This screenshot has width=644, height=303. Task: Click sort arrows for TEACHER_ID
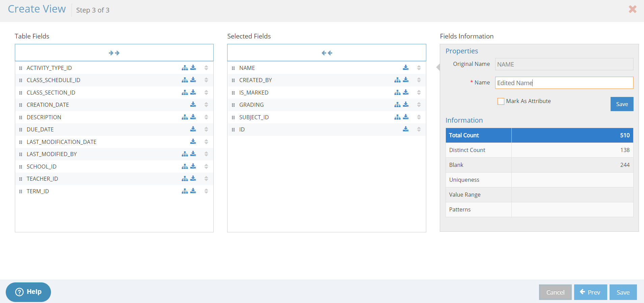(x=206, y=179)
